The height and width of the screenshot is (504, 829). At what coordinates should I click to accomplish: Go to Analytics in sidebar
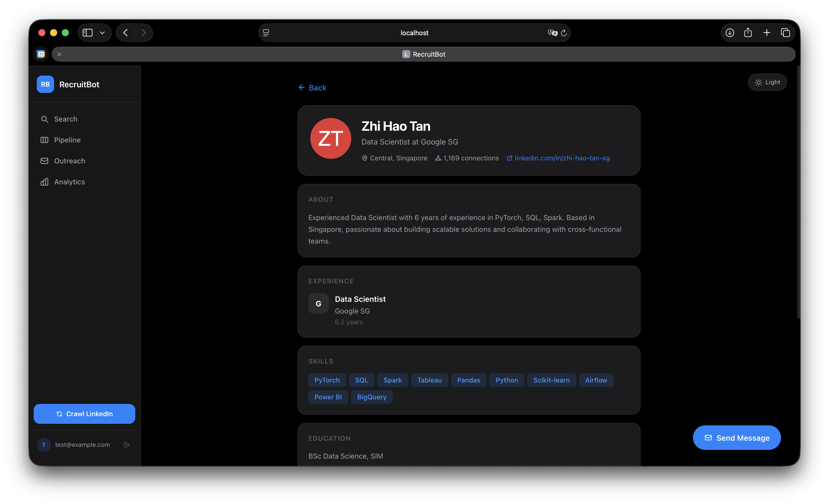69,182
